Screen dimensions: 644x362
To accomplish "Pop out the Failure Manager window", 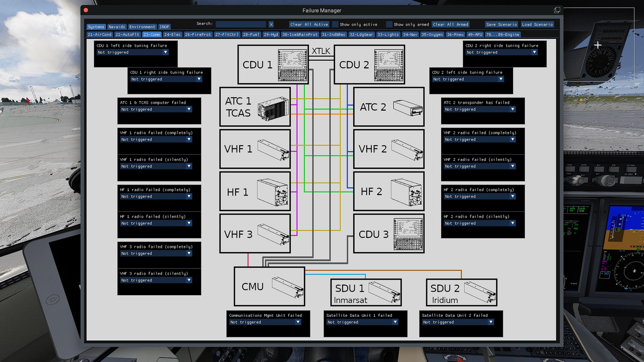I will (557, 10).
